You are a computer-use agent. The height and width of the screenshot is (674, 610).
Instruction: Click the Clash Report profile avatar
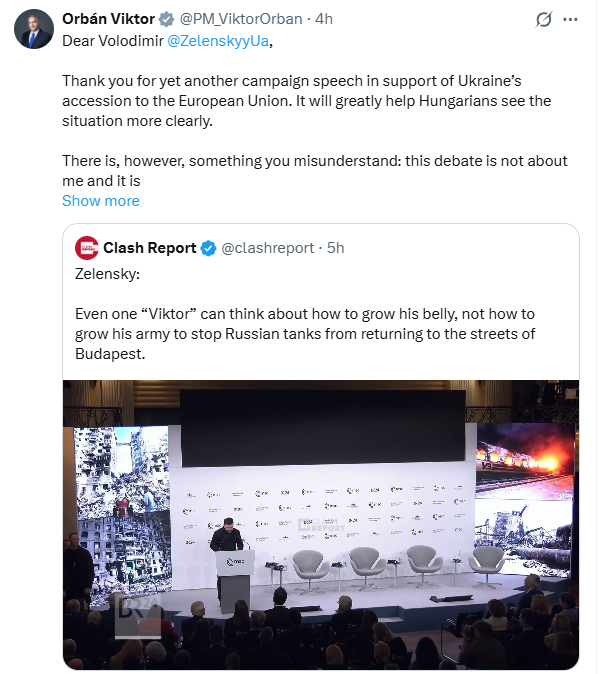click(x=87, y=247)
